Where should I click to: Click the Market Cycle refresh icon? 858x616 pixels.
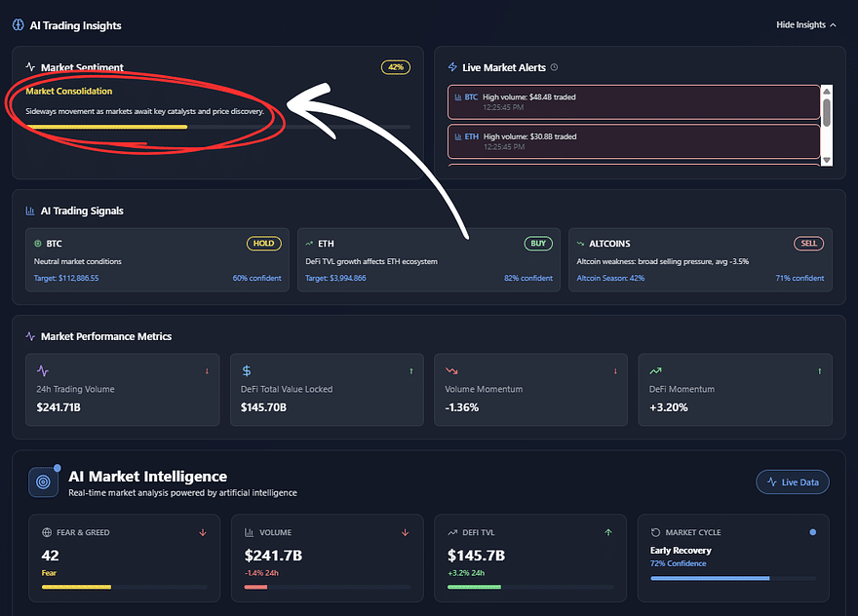[655, 532]
